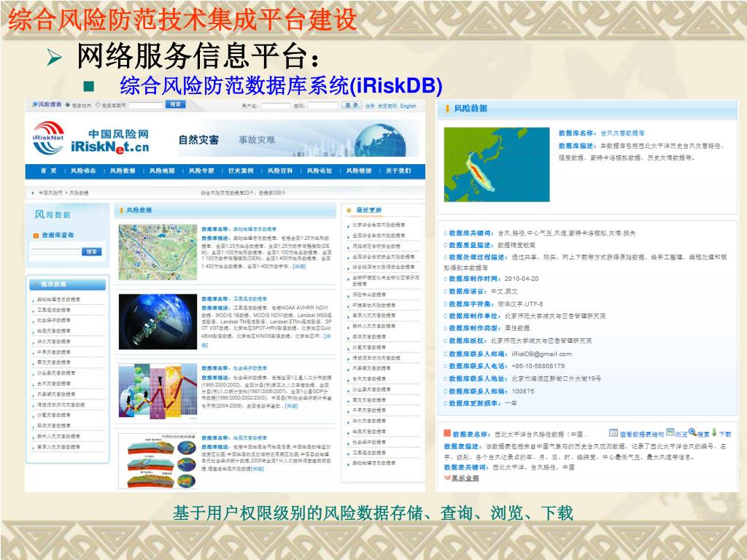Open the 风险链接 nav item
Image resolution: width=747 pixels, height=560 pixels.
click(359, 171)
